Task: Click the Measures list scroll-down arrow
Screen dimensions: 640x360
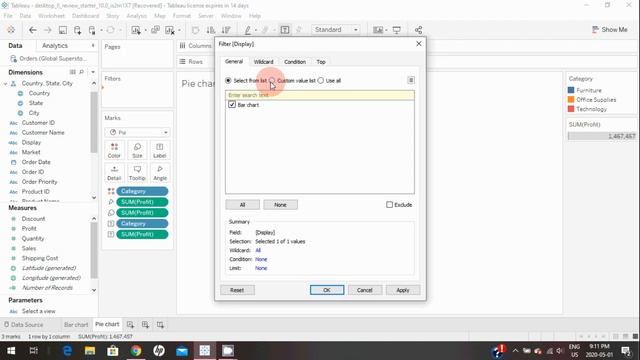Action: point(94,290)
